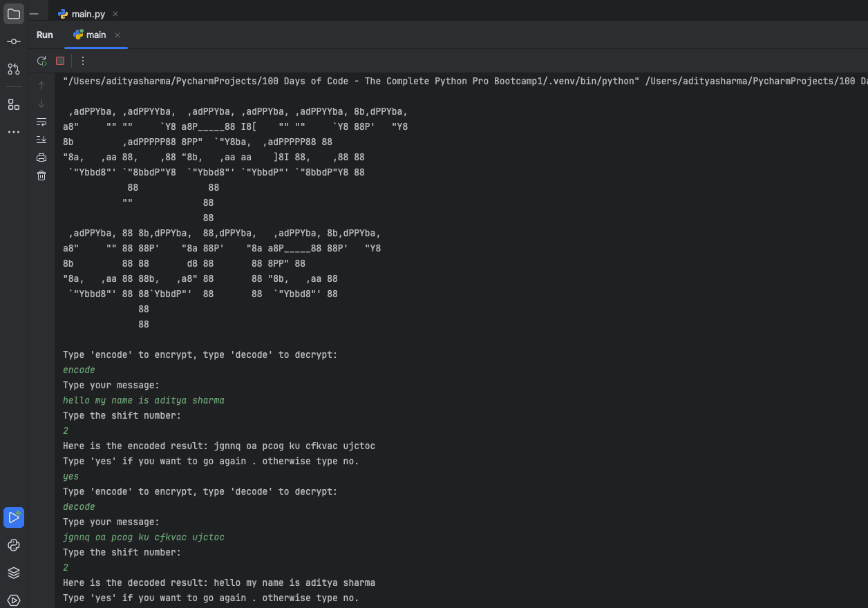Print the console output

(41, 158)
